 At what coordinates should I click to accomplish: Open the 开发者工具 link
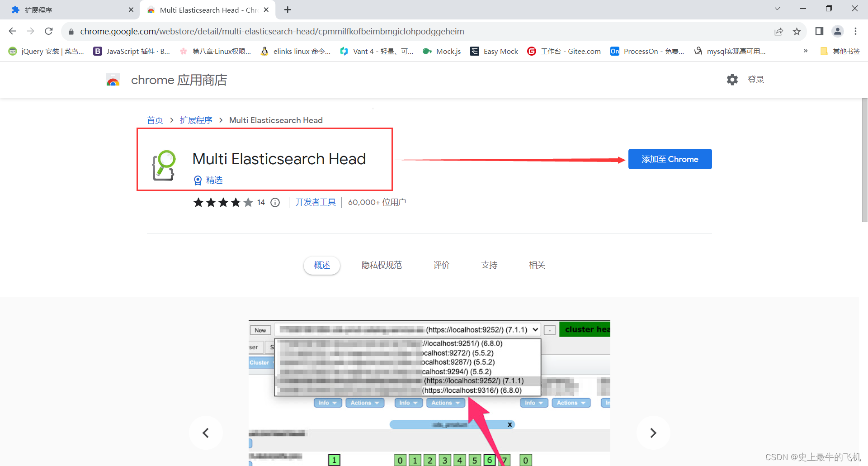tap(315, 202)
